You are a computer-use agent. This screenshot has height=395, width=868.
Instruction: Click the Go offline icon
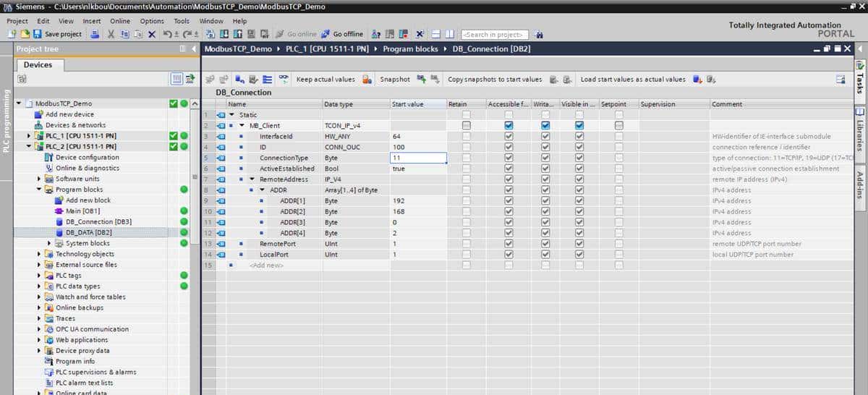(x=326, y=34)
